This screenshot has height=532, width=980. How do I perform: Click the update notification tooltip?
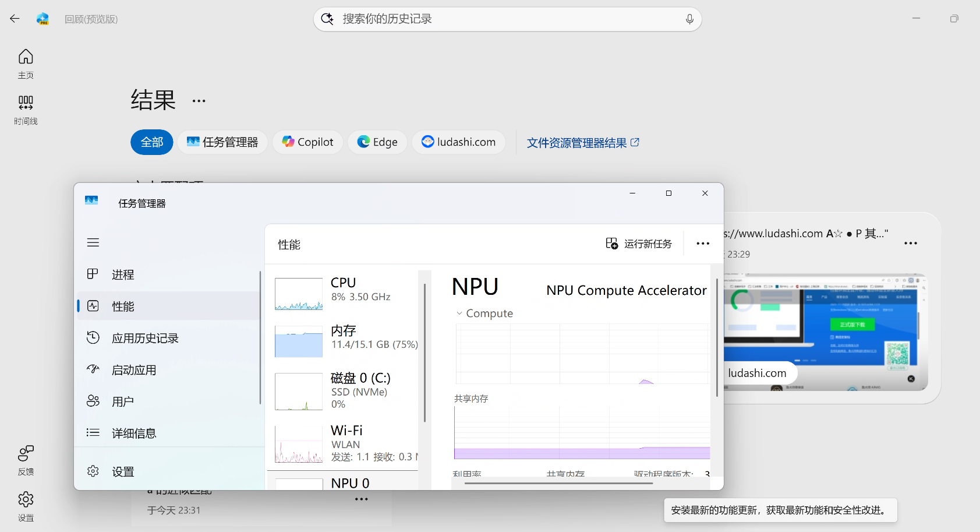[x=780, y=510]
